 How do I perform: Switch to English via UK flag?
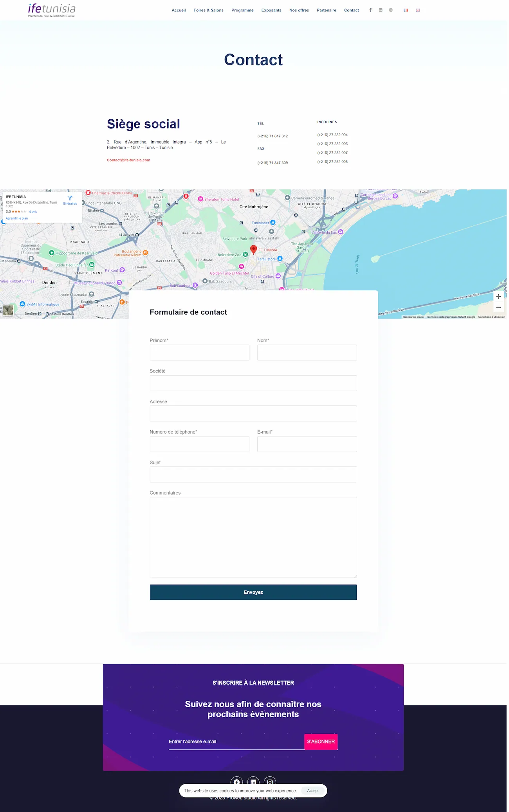(x=418, y=10)
